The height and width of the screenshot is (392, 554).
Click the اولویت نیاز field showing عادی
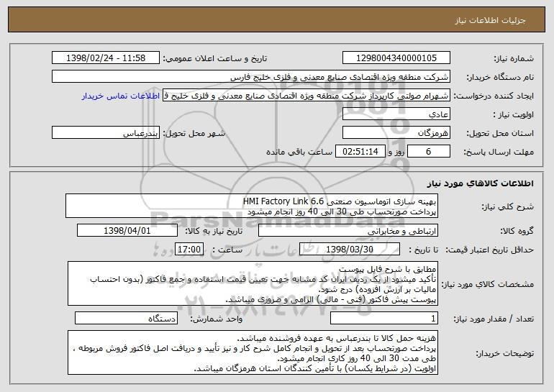pyautogui.click(x=396, y=114)
